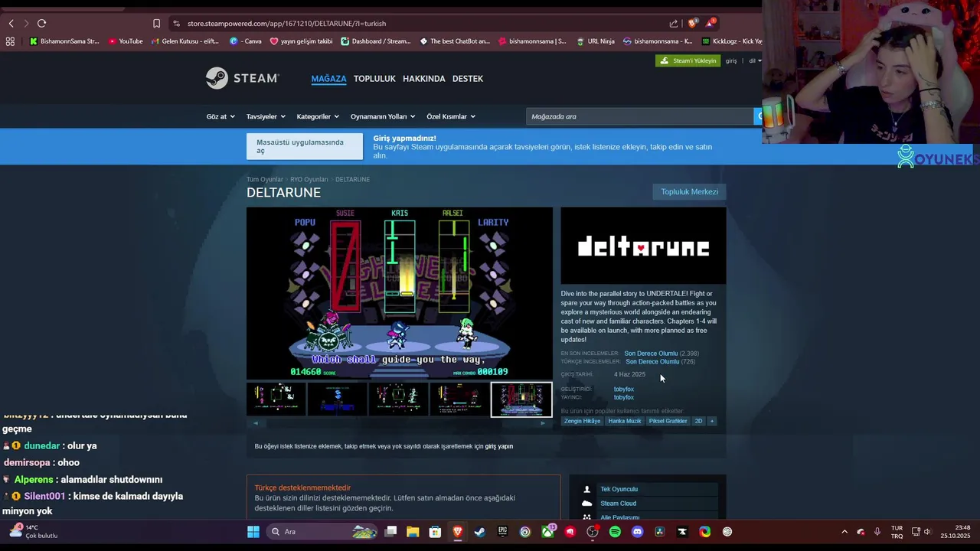Expand the Oynamanın Yolları dropdown
Image resolution: width=980 pixels, height=551 pixels.
[x=383, y=116]
